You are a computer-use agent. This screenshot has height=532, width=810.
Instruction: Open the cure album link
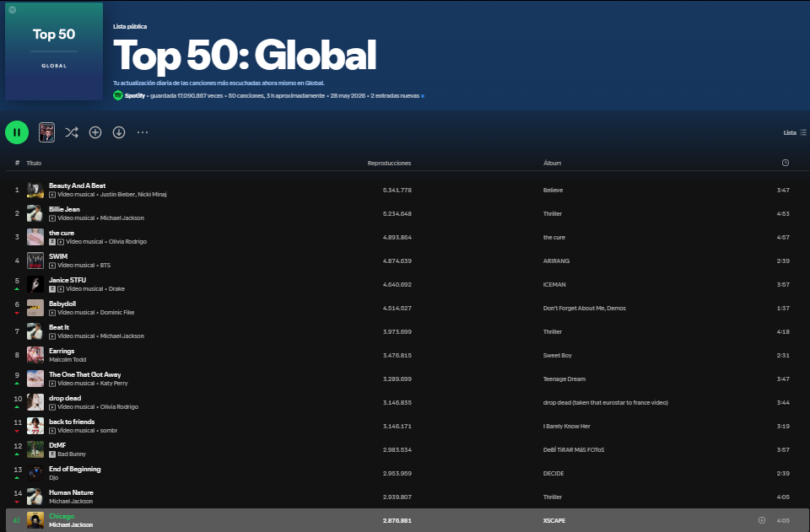[x=553, y=238]
